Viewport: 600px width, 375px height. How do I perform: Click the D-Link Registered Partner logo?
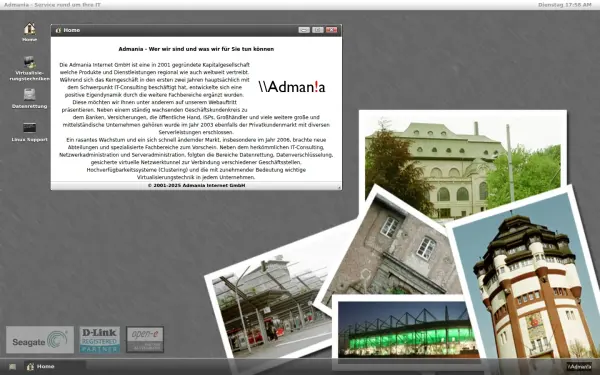tap(100, 340)
